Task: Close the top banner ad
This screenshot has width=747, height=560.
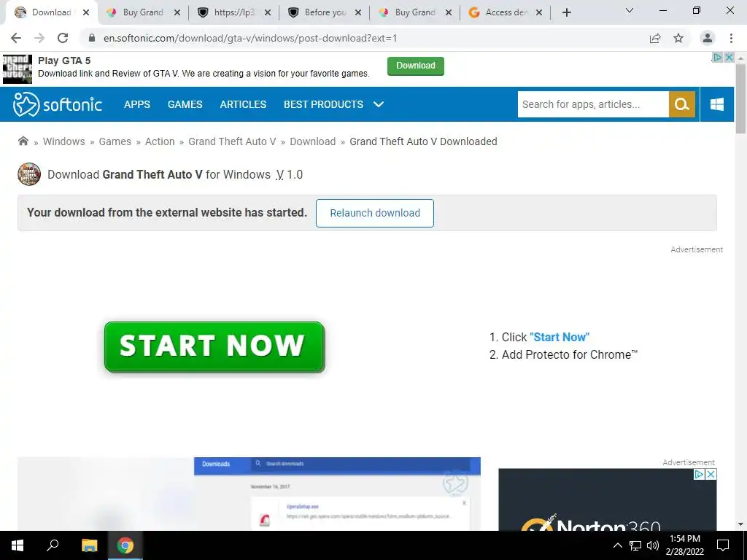Action: coord(729,58)
